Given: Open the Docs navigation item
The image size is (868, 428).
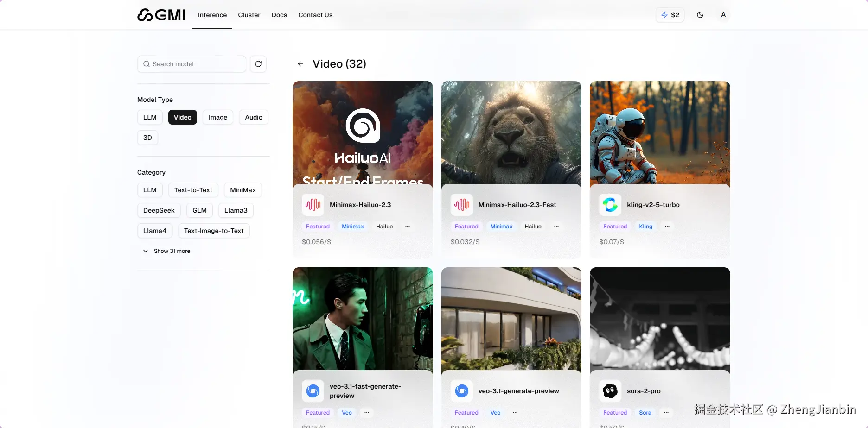Looking at the screenshot, I should point(279,15).
